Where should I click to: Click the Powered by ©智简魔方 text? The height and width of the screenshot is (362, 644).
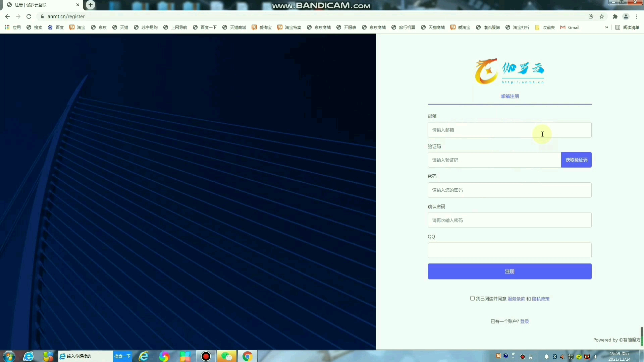[x=616, y=340]
